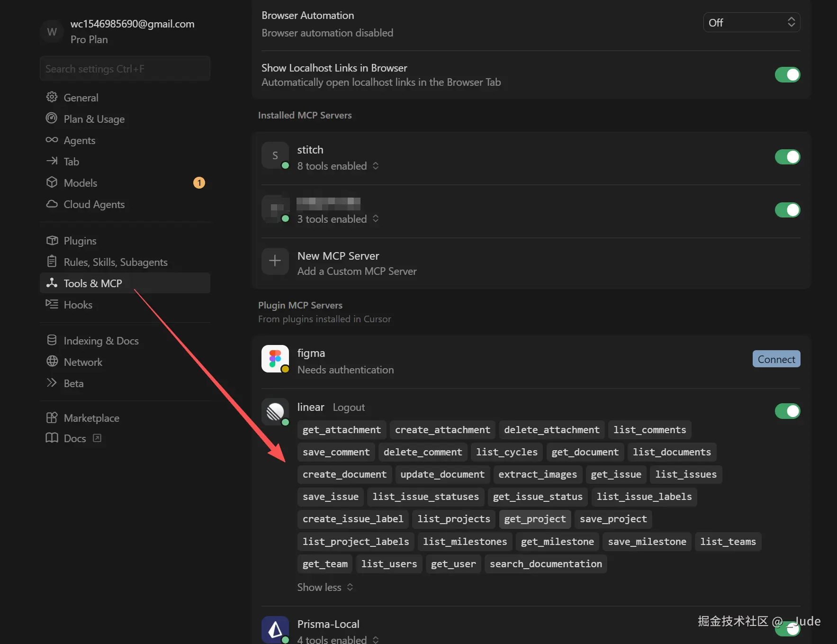Click the Indexing & Docs database icon

[x=52, y=340]
